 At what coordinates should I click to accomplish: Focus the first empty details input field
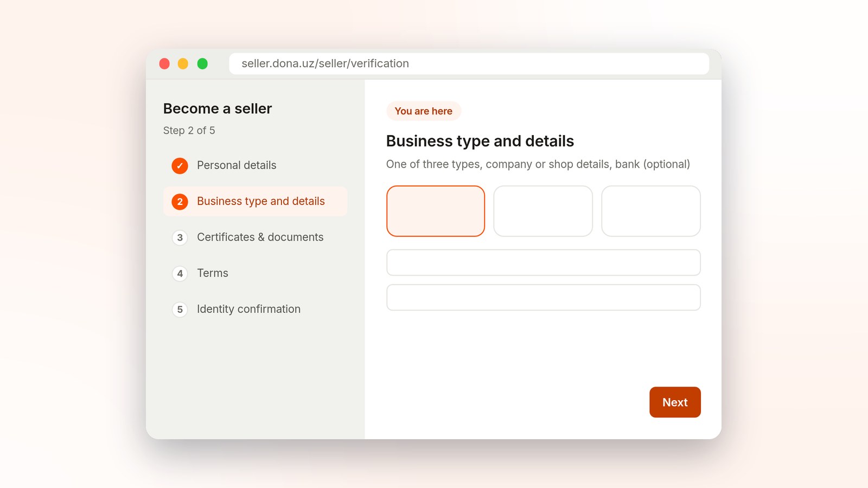click(x=544, y=262)
